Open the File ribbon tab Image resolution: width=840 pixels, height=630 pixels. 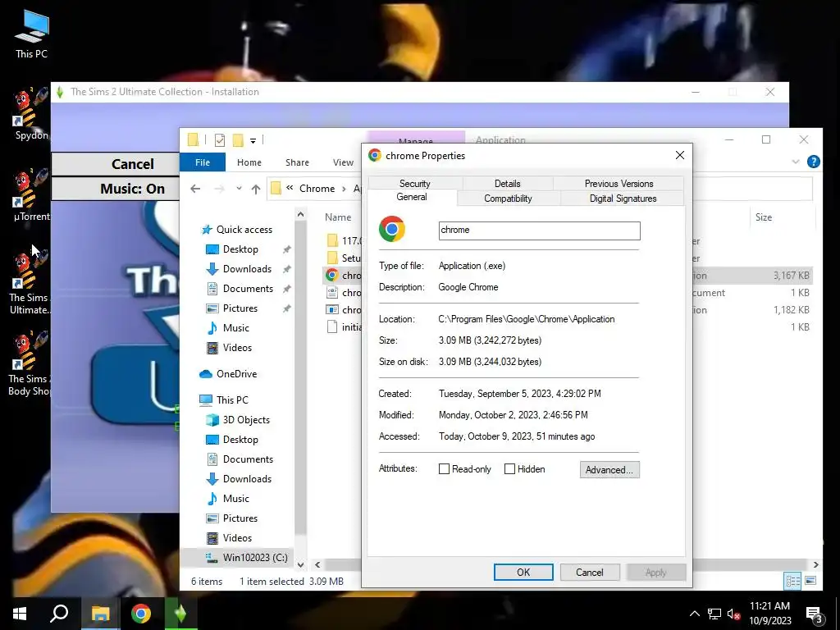[x=203, y=162]
